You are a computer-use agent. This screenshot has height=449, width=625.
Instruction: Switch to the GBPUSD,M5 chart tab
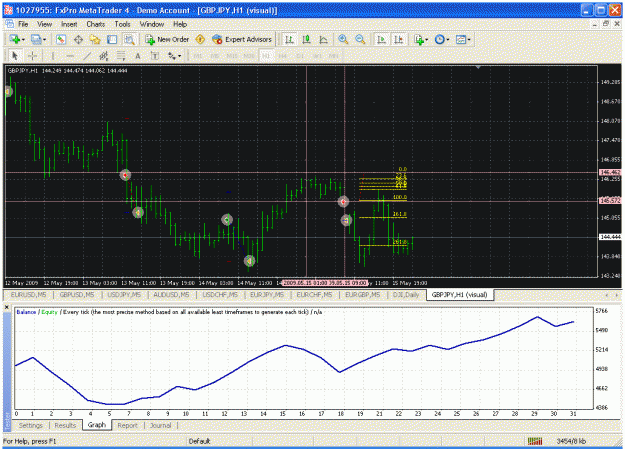point(77,295)
